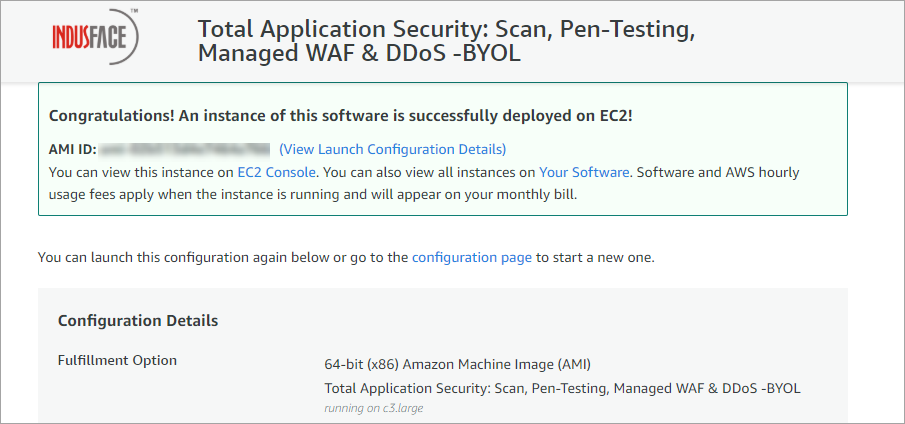Click product name under Fulfillment Option

(x=562, y=388)
